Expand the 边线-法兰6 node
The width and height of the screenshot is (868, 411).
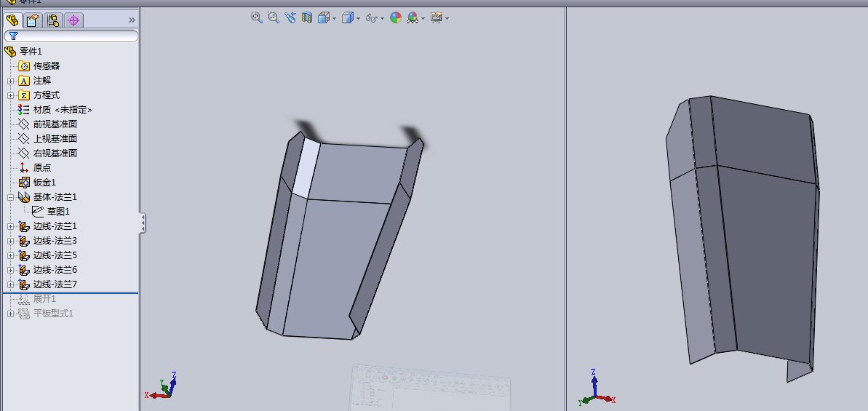[x=10, y=270]
